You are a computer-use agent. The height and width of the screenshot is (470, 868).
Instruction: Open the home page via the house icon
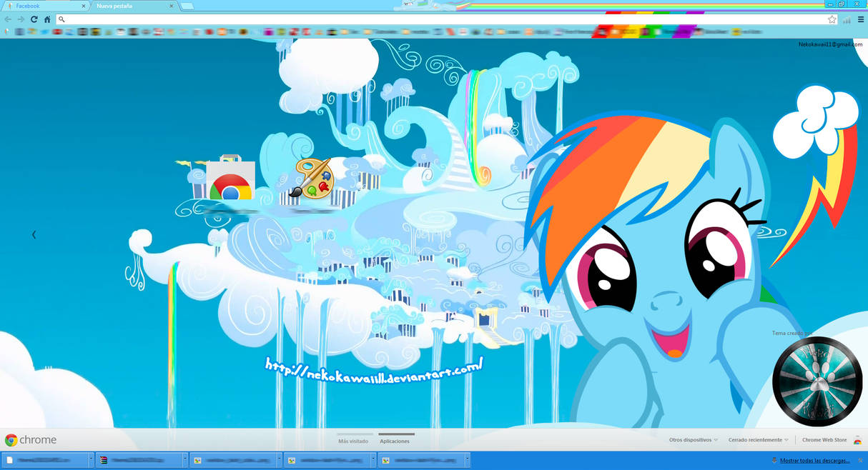pyautogui.click(x=47, y=19)
